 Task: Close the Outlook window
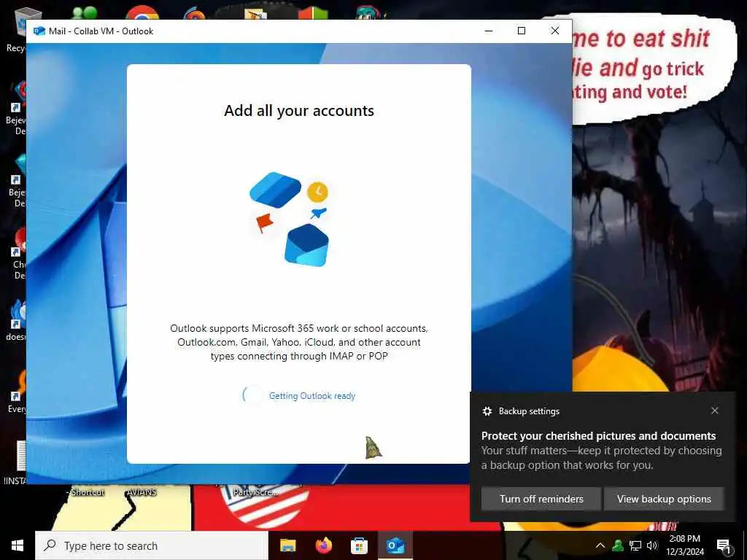(555, 31)
